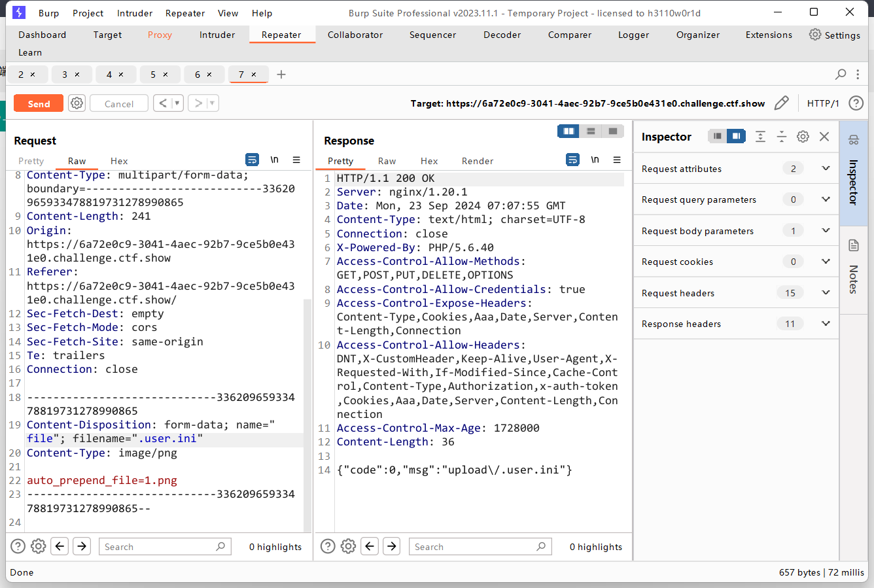Open the Intruder tool tab
The image size is (874, 588).
coord(217,35)
